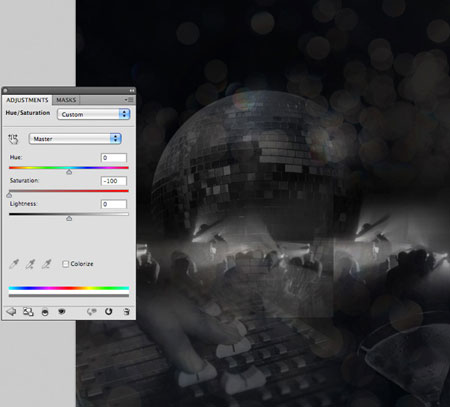Viewport: 450px width, 407px height.
Task: Select the add to sample eyedropper
Action: 30,264
